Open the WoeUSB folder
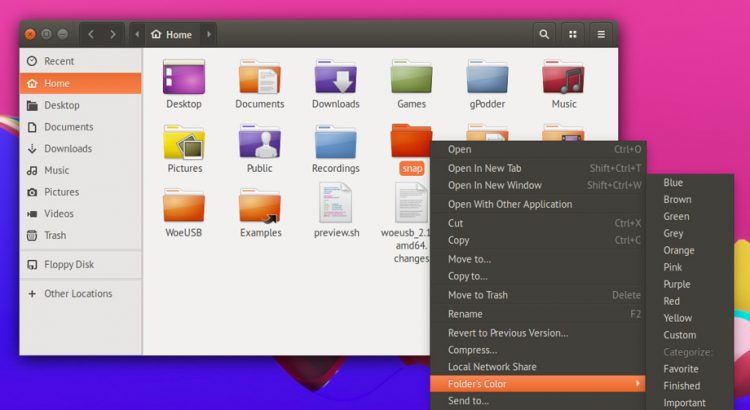 tap(184, 206)
